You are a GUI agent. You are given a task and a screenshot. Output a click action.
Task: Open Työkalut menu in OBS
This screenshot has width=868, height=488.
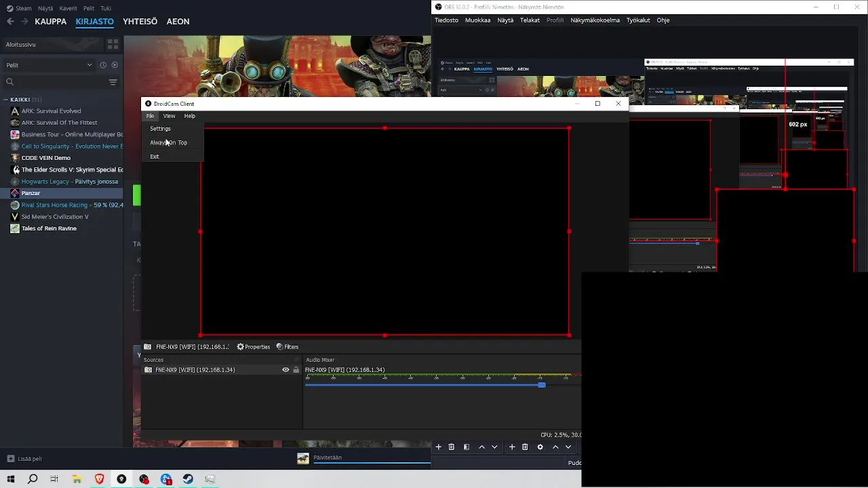pos(638,20)
